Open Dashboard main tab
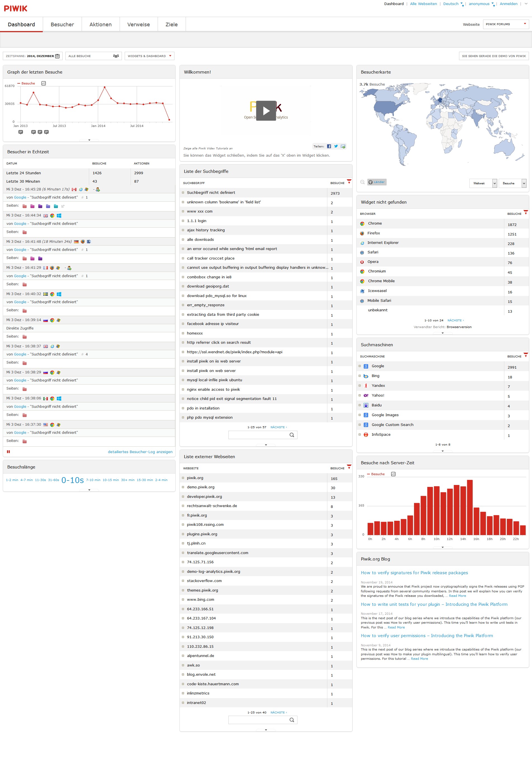The height and width of the screenshot is (782, 532). click(22, 25)
